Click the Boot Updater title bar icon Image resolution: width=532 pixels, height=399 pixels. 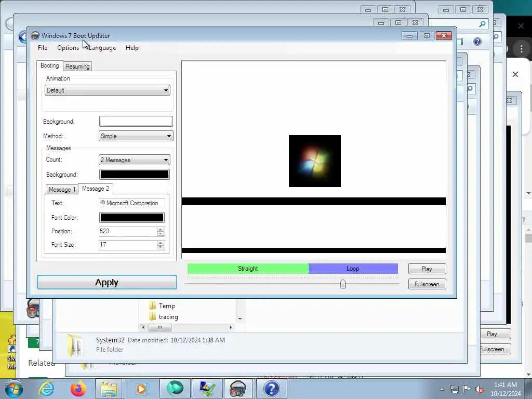point(35,36)
